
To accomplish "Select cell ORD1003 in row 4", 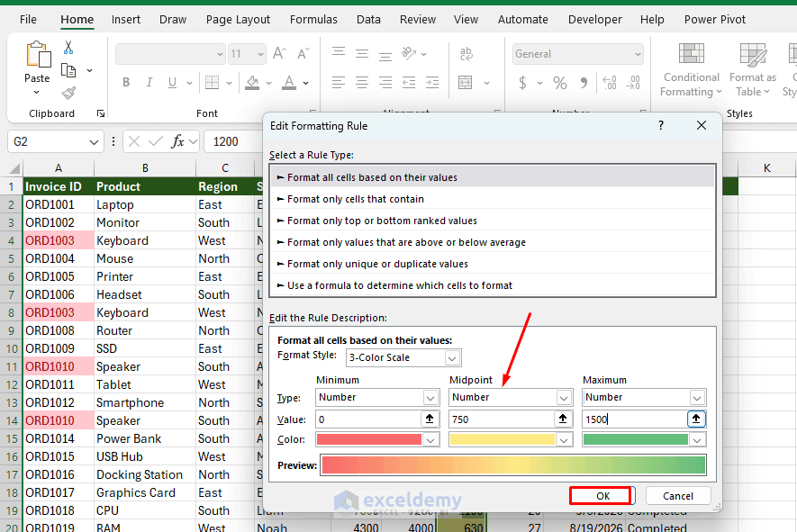I will click(59, 240).
